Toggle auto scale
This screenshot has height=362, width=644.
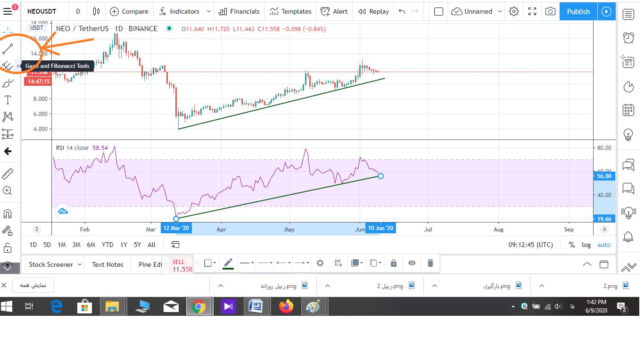604,245
